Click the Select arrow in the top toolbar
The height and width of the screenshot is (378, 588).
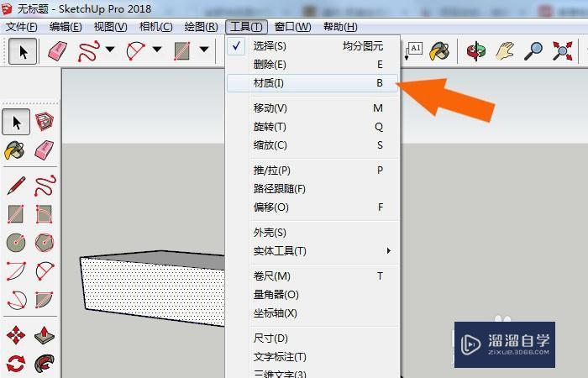[23, 51]
